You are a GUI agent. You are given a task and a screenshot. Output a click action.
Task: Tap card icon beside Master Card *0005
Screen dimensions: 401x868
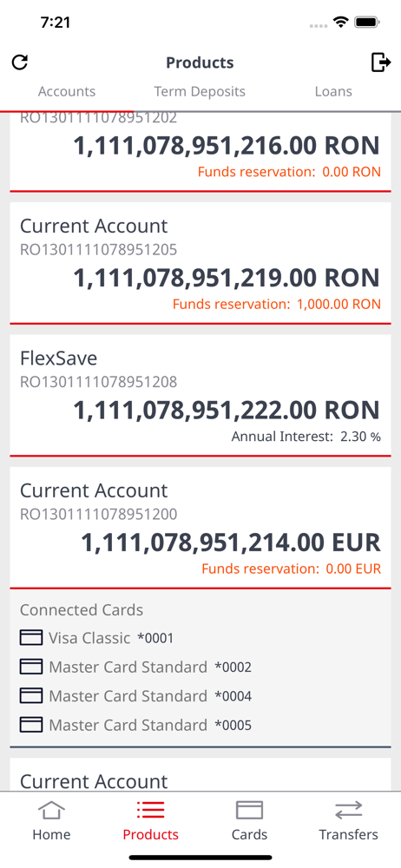pyautogui.click(x=31, y=724)
